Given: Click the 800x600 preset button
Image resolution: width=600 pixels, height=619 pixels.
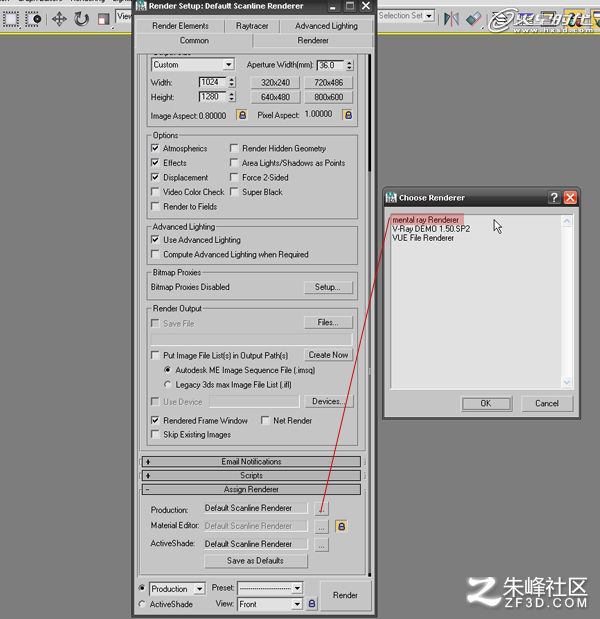Looking at the screenshot, I should (x=328, y=97).
